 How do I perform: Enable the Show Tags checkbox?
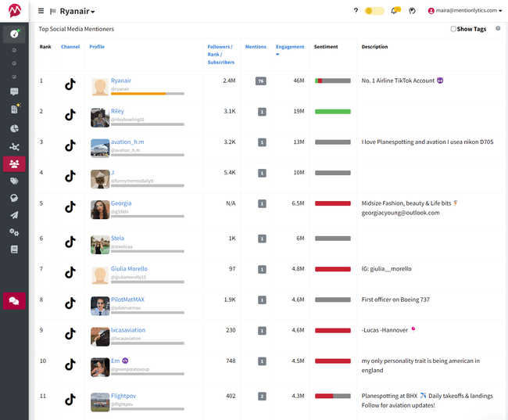[453, 29]
